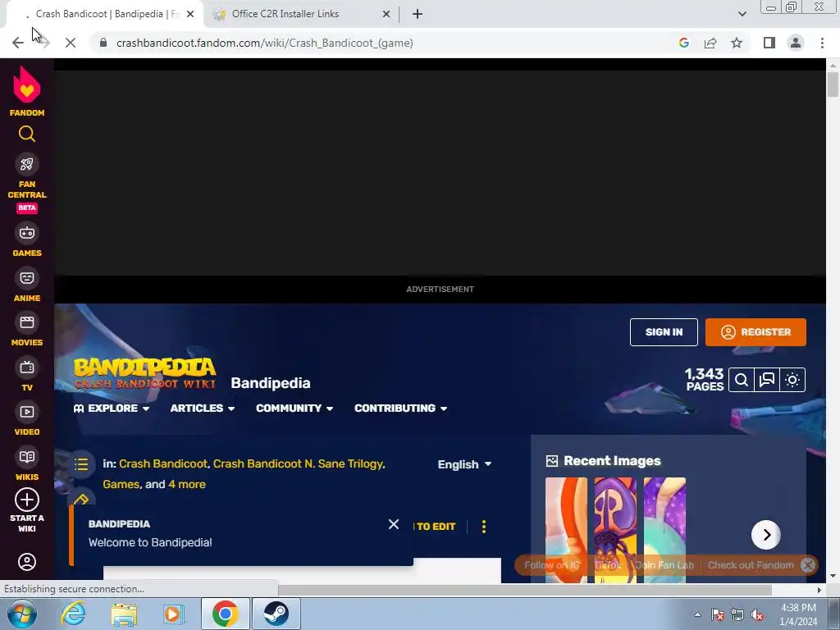Open the purple mask recent image
This screenshot has height=630, width=840.
tap(615, 529)
